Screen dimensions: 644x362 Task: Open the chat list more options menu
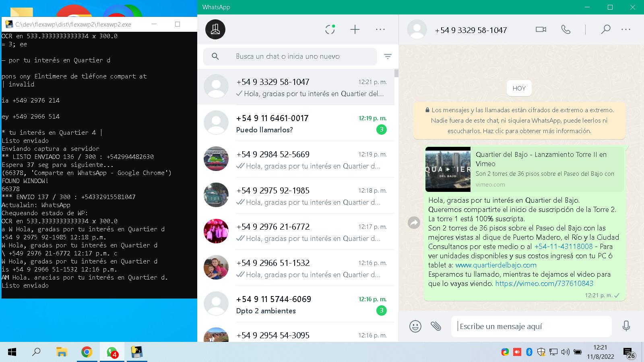(380, 29)
